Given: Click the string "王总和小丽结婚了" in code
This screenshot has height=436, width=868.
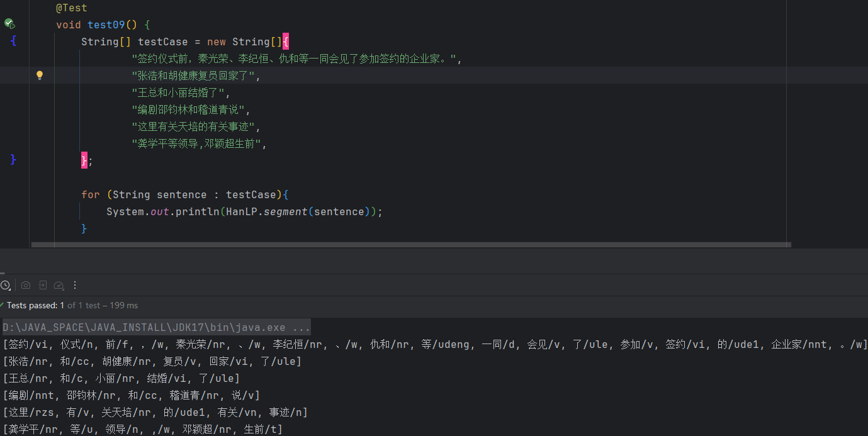Looking at the screenshot, I should [x=179, y=92].
